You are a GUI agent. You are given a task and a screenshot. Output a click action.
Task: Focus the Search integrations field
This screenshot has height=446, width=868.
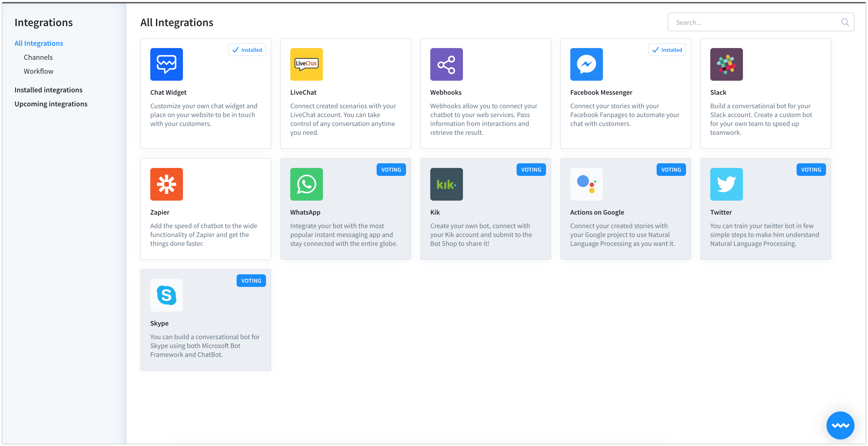761,22
